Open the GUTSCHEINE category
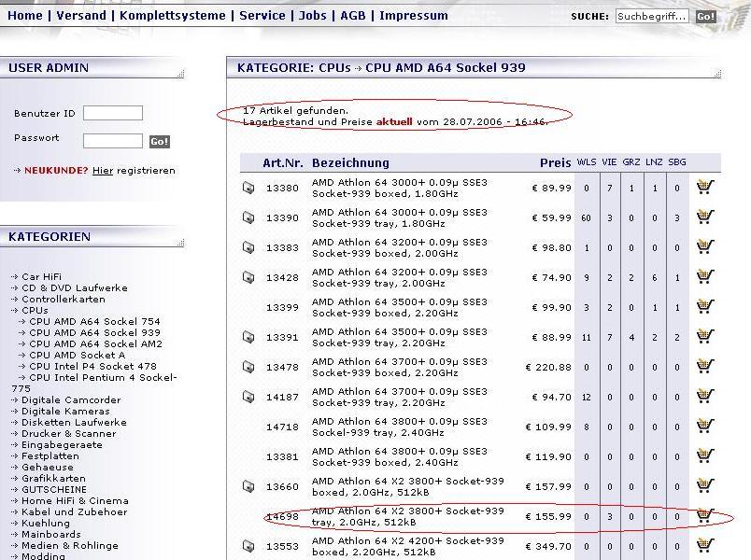The height and width of the screenshot is (560, 751). (x=54, y=490)
